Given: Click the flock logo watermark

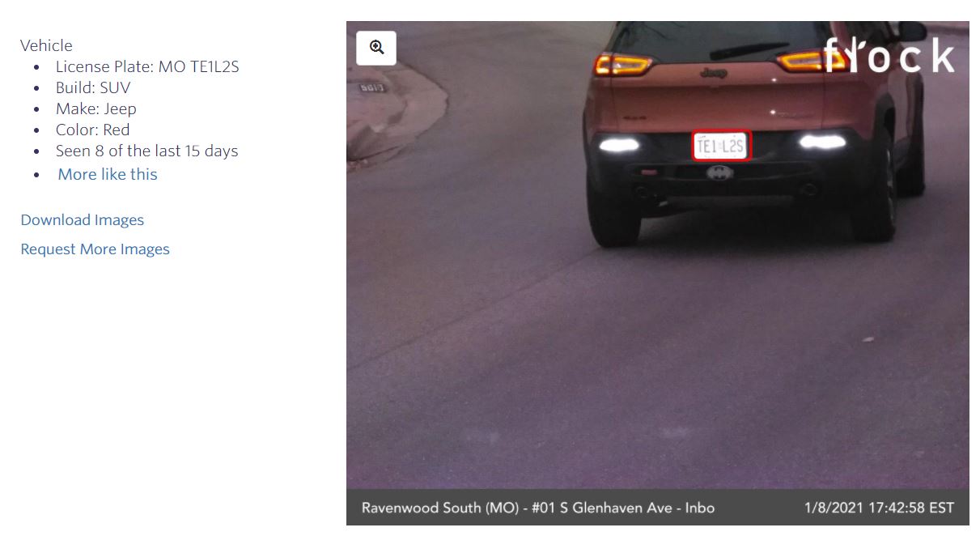Looking at the screenshot, I should [889, 55].
